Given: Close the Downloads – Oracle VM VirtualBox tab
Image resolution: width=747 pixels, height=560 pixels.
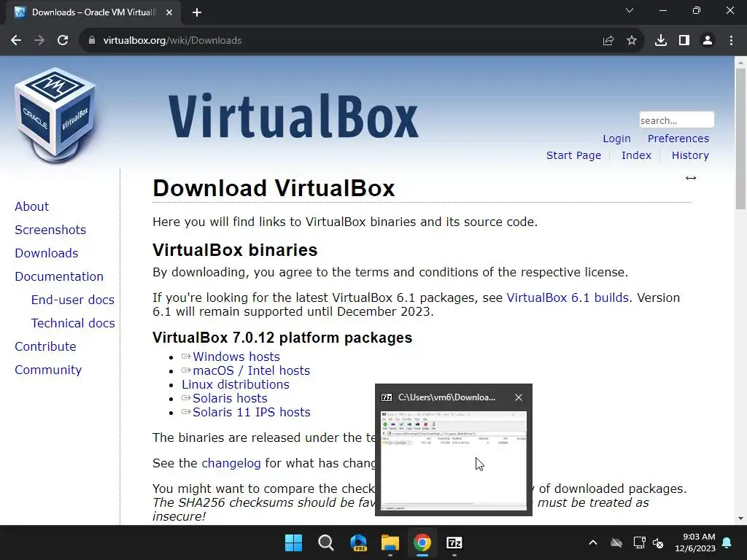Looking at the screenshot, I should click(x=169, y=12).
